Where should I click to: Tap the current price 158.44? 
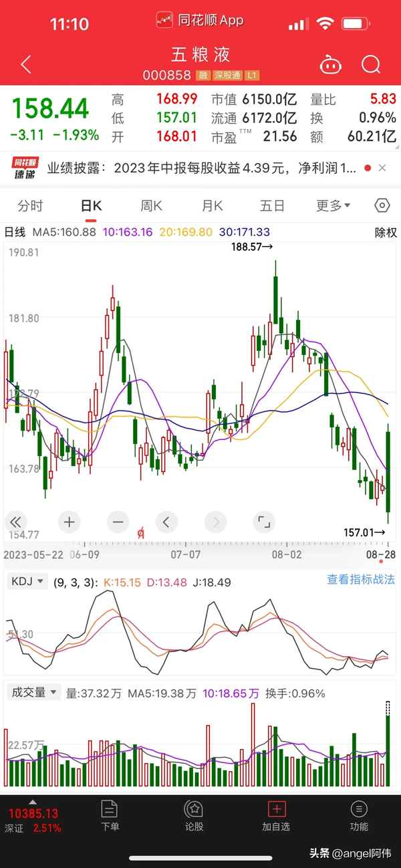(x=50, y=108)
